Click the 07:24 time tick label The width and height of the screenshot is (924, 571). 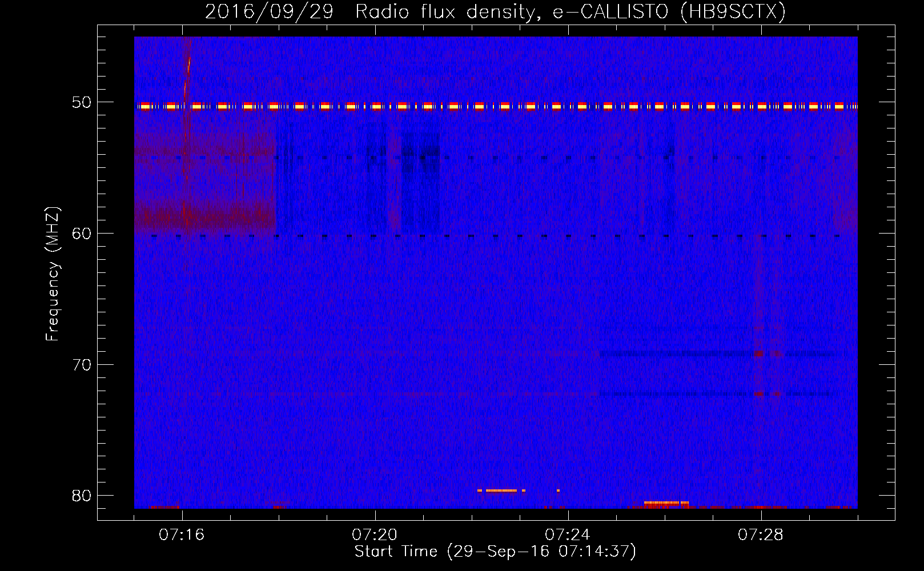tap(568, 535)
